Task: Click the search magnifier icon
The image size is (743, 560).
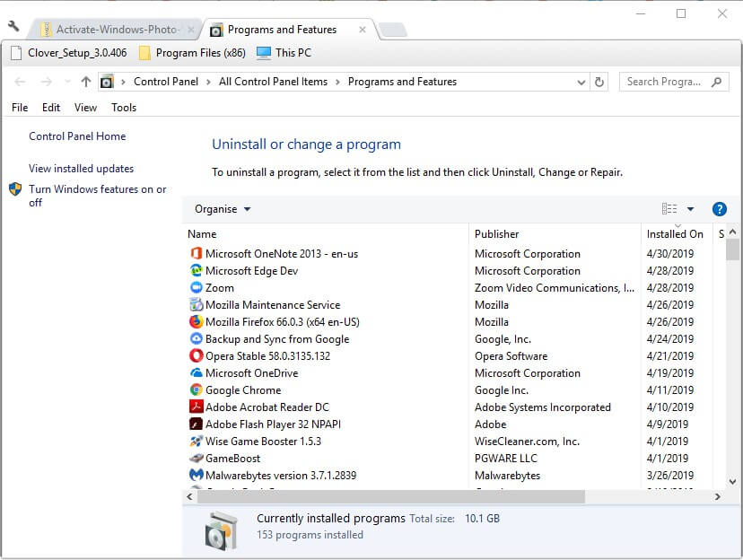Action: [716, 82]
